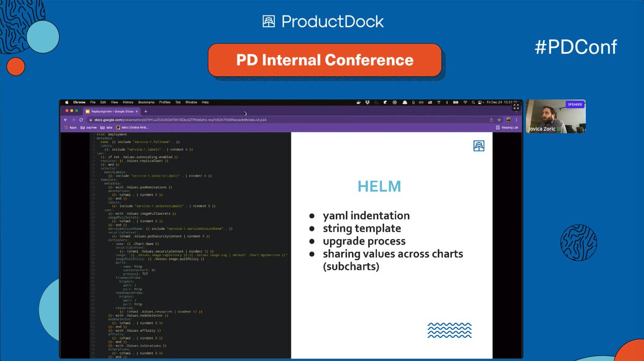Click the date and time display
Image resolution: width=644 pixels, height=361 pixels.
(x=502, y=102)
